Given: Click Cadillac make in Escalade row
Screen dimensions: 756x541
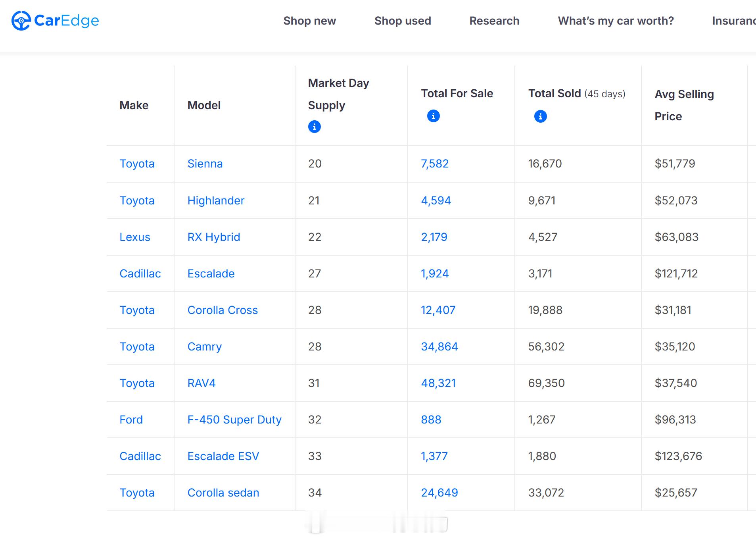Looking at the screenshot, I should [x=140, y=273].
